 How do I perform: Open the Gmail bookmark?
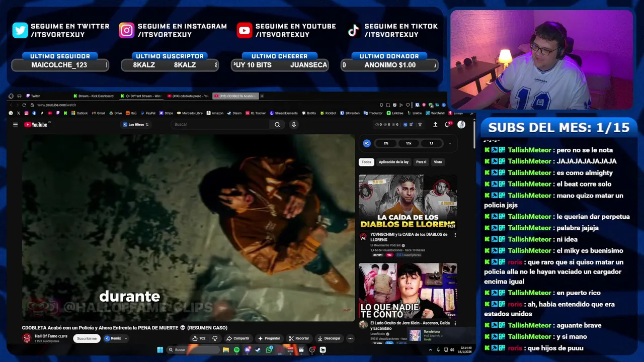point(99,113)
